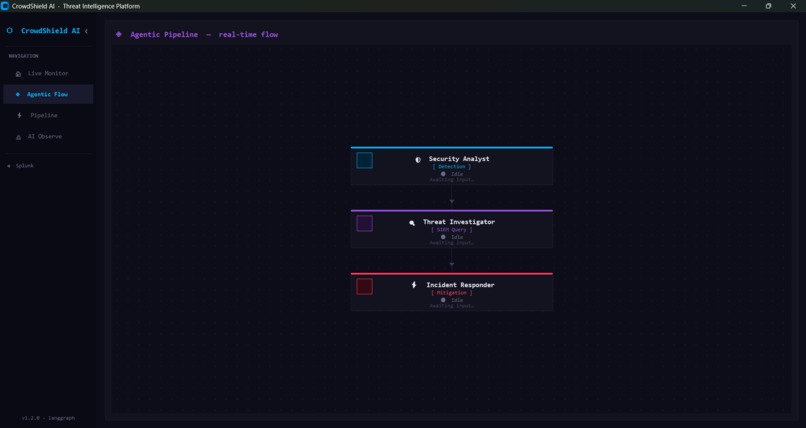Click the Agentic Pipeline real-time flow heading
The height and width of the screenshot is (428, 806).
[204, 34]
